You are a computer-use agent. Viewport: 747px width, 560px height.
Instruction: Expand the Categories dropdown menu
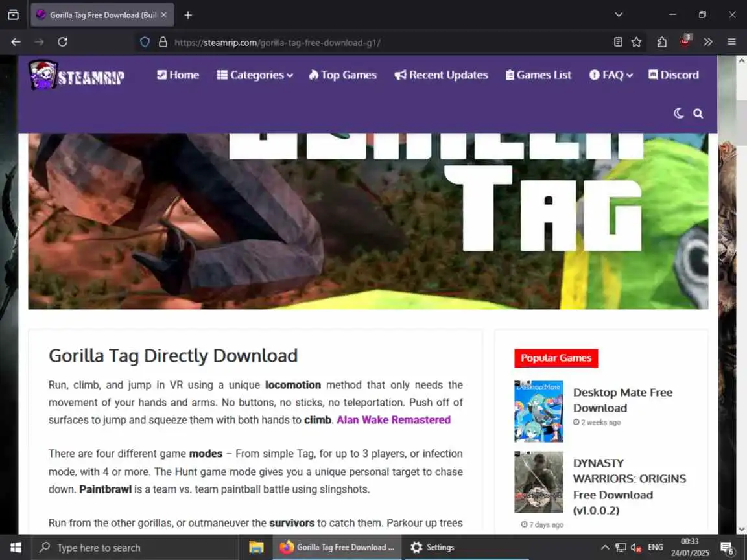tap(255, 75)
